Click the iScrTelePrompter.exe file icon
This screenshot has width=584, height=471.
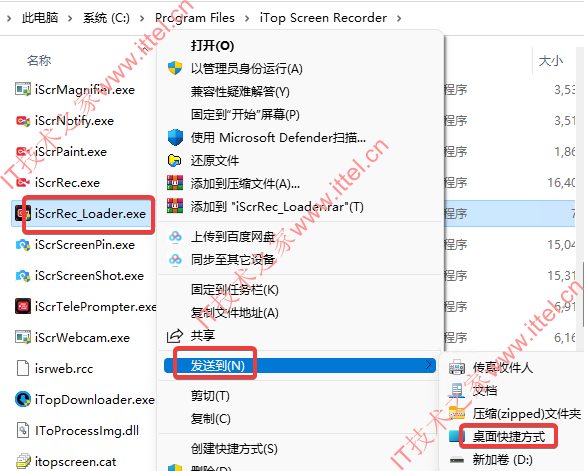pyautogui.click(x=23, y=306)
